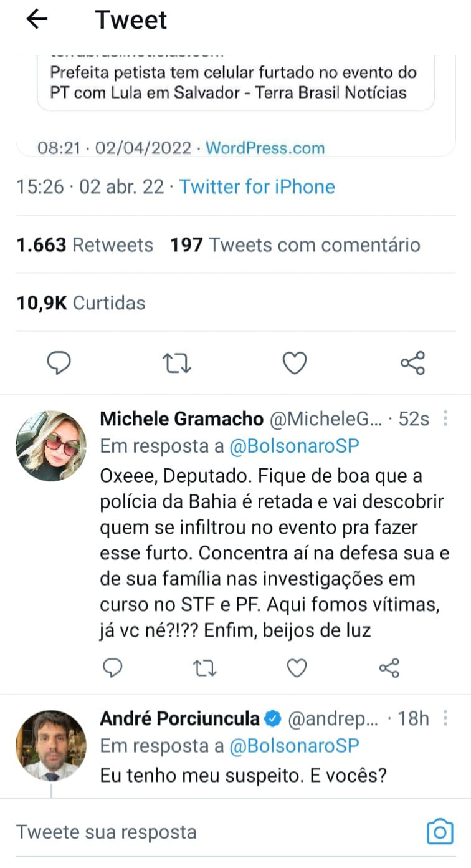Open the Twitter for iPhone link
This screenshot has height=868, width=471.
coord(257,186)
